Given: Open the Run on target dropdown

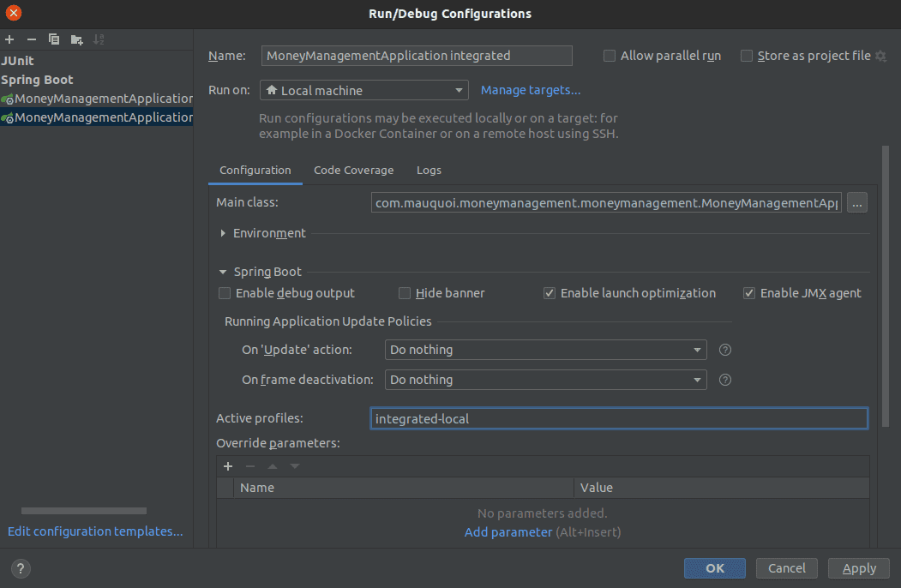Looking at the screenshot, I should (364, 90).
